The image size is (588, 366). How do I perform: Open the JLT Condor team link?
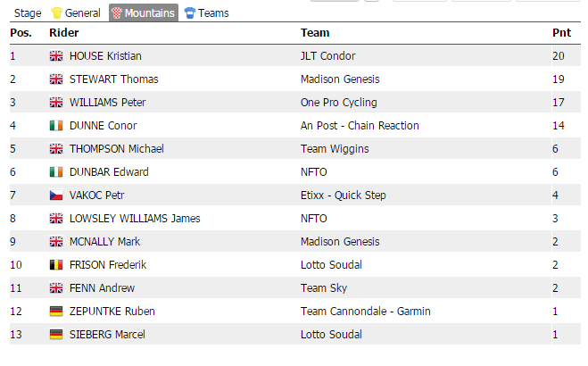coord(329,56)
